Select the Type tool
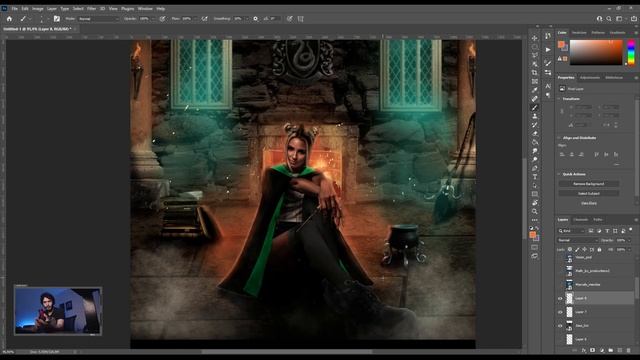This screenshot has width=640, height=360. click(x=534, y=177)
